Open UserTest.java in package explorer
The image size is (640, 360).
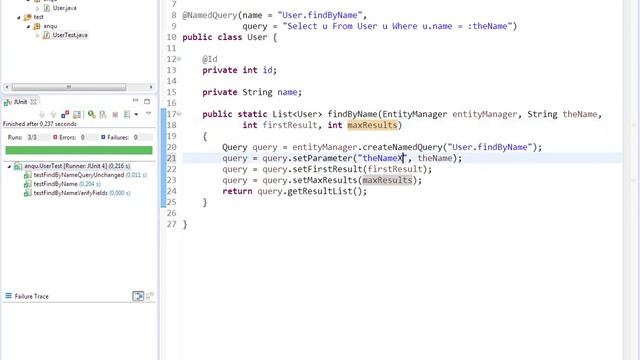click(70, 35)
